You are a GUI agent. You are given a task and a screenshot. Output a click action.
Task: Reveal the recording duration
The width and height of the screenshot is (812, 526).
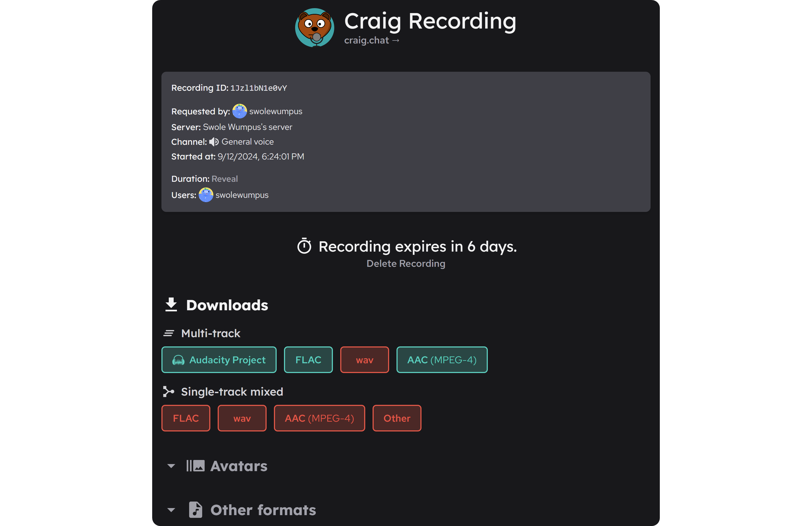[224, 179]
